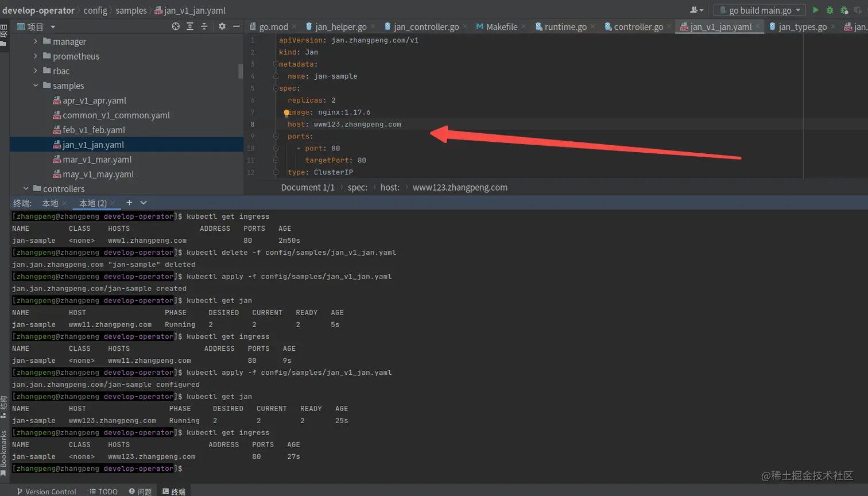Image resolution: width=868 pixels, height=496 pixels.
Task: Click samples in the navigation breadcrumb
Action: point(131,10)
